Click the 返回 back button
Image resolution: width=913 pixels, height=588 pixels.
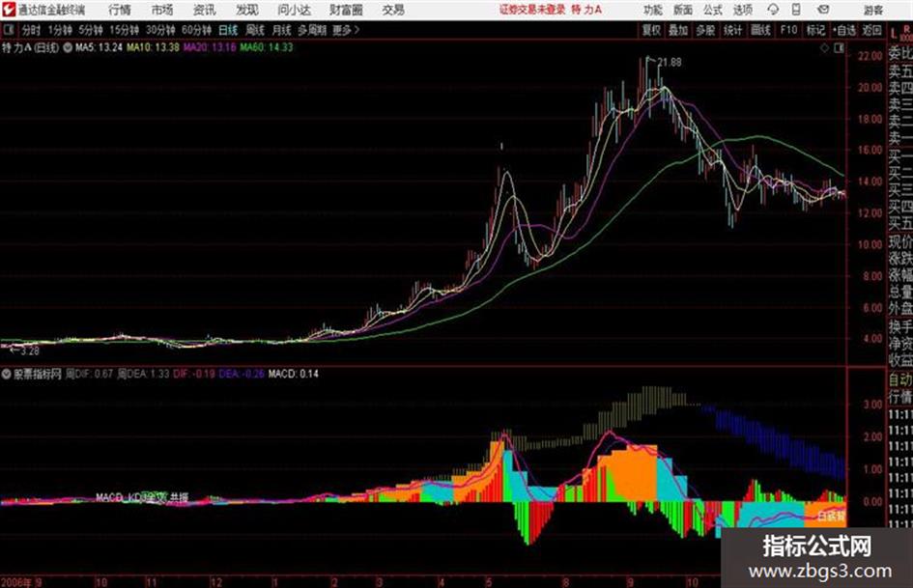(871, 30)
